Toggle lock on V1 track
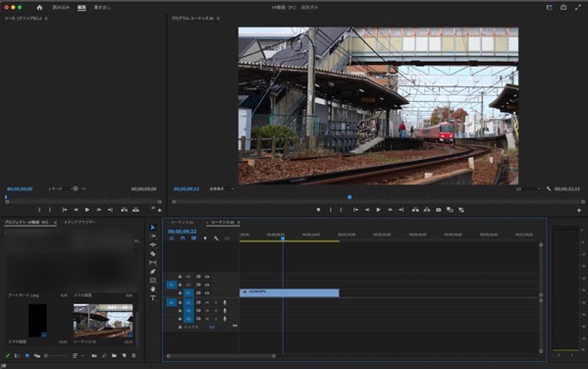The image size is (588, 369). coord(180,293)
